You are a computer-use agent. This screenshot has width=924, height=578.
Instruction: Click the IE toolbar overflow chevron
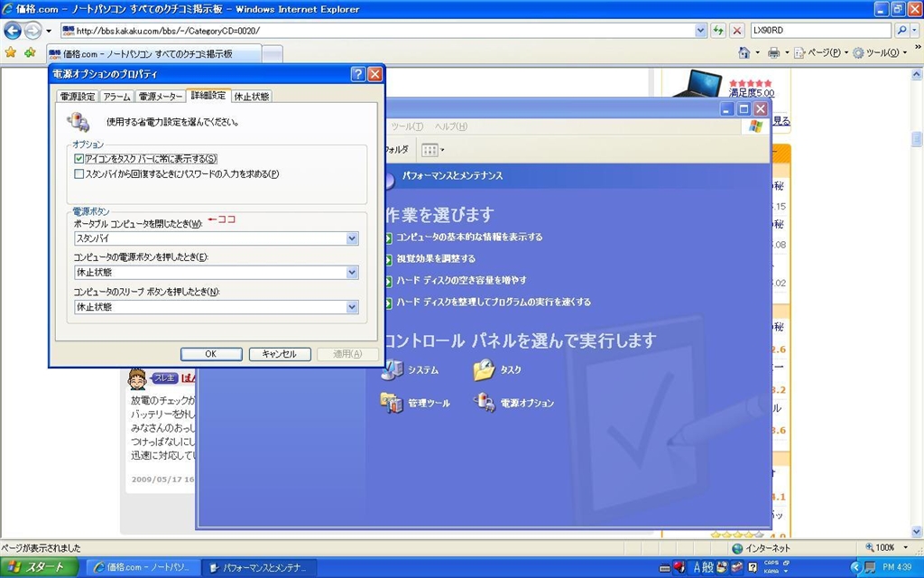click(917, 47)
